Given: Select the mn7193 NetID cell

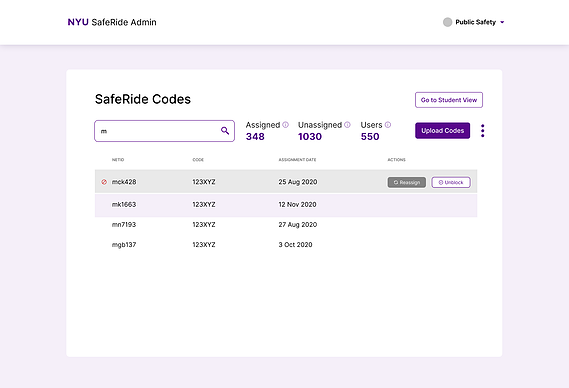Looking at the screenshot, I should (x=124, y=225).
